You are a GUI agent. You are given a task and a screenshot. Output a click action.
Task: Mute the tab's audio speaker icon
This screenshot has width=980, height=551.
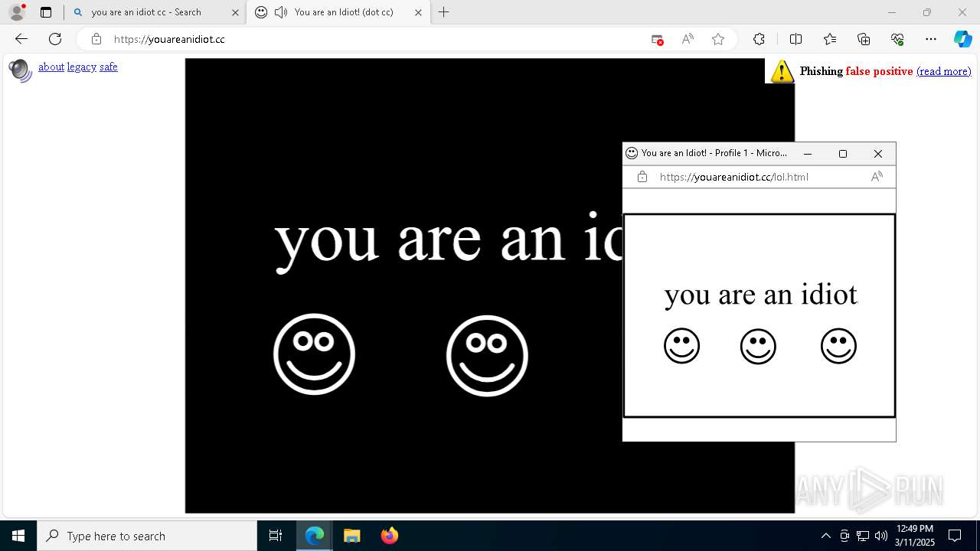281,12
